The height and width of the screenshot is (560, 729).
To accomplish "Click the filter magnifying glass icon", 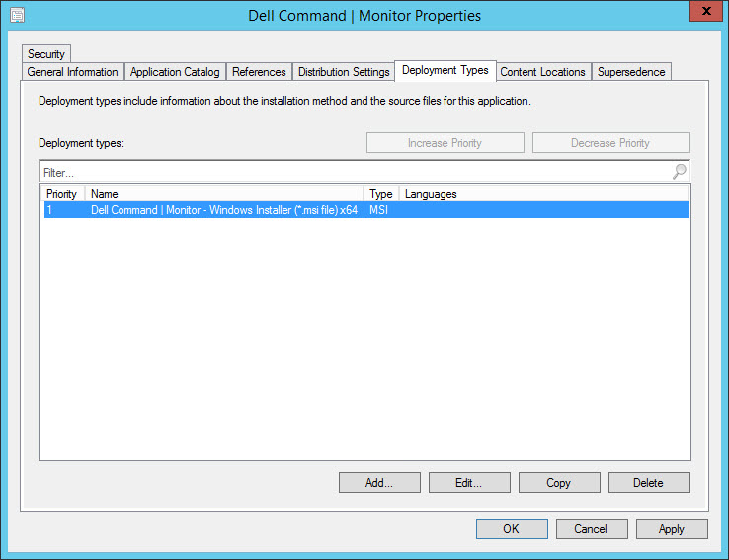I will [x=679, y=172].
